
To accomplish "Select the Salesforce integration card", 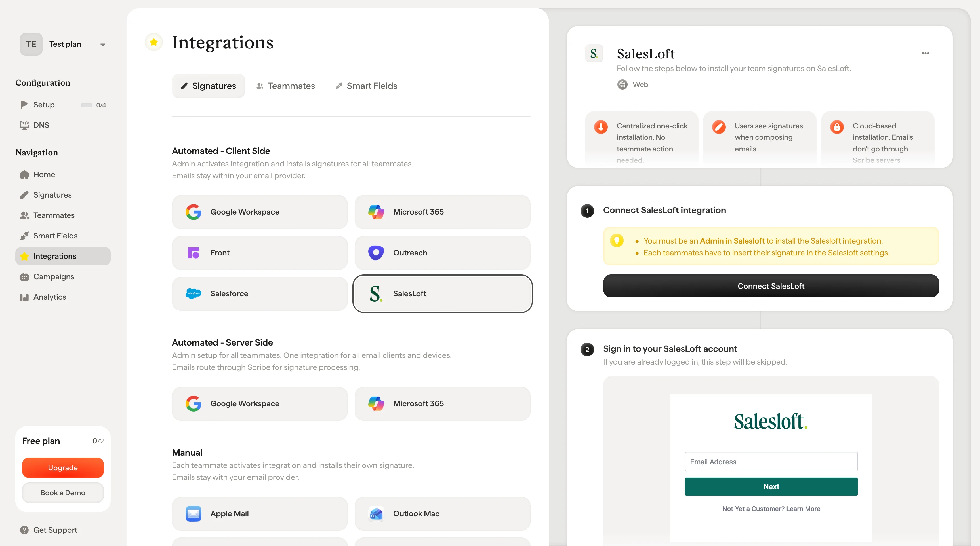I will click(260, 293).
